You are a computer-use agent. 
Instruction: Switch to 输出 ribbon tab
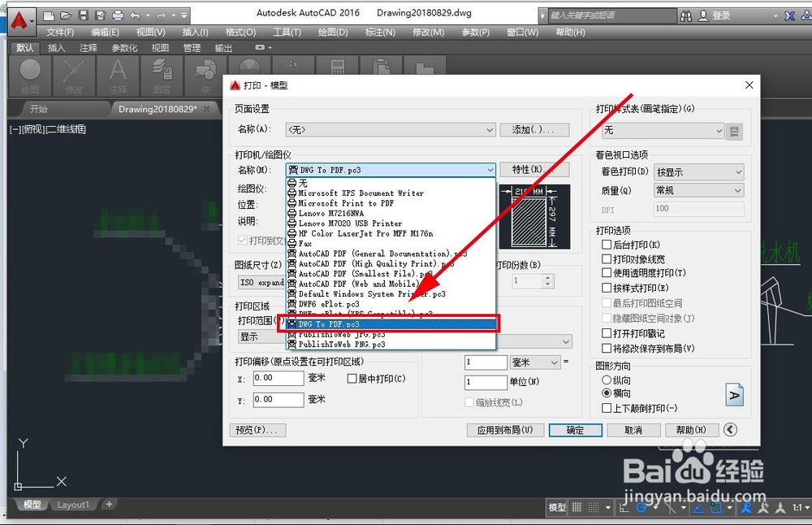[x=223, y=48]
